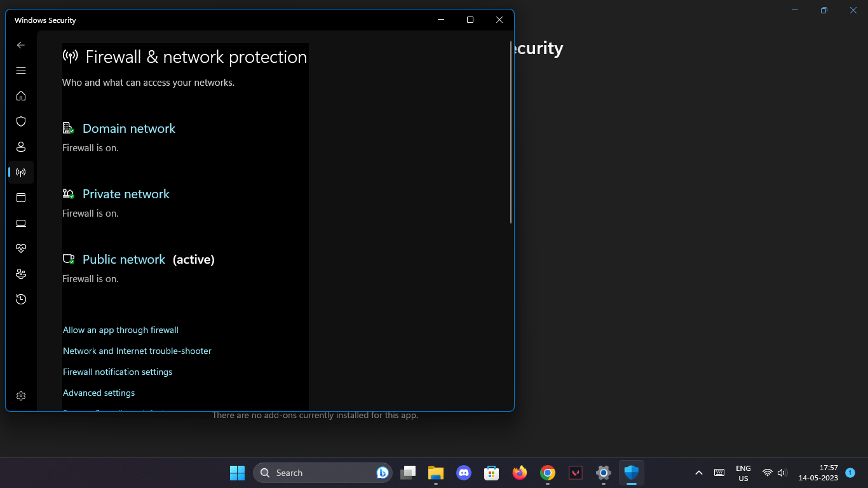Screen dimensions: 868x488
Task: Click the taskbar Search box
Action: (323, 473)
